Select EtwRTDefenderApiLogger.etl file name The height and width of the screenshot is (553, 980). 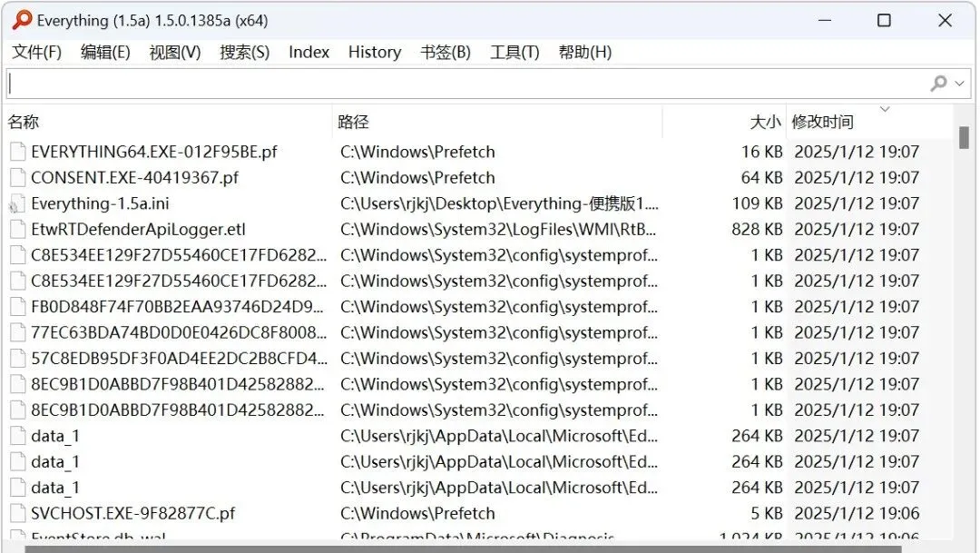tap(138, 230)
